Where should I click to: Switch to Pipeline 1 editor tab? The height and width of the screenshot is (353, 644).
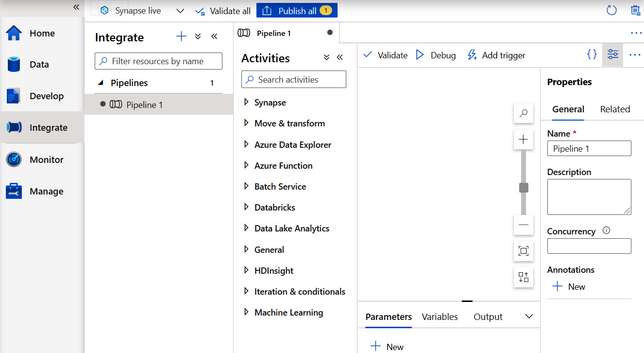click(x=286, y=33)
